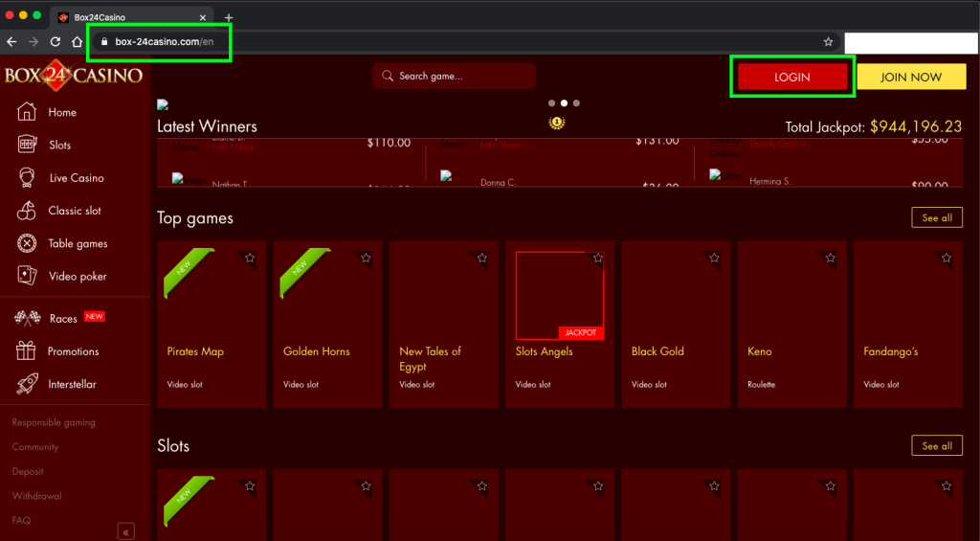Open the Golden Horns game title
Screen dimensions: 980x541
(x=316, y=350)
